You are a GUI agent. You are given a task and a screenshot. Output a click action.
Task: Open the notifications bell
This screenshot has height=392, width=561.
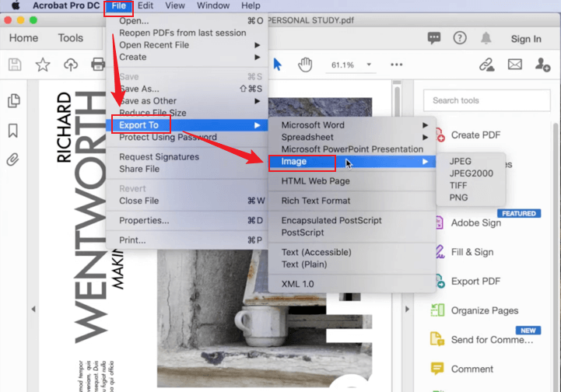[x=486, y=37]
